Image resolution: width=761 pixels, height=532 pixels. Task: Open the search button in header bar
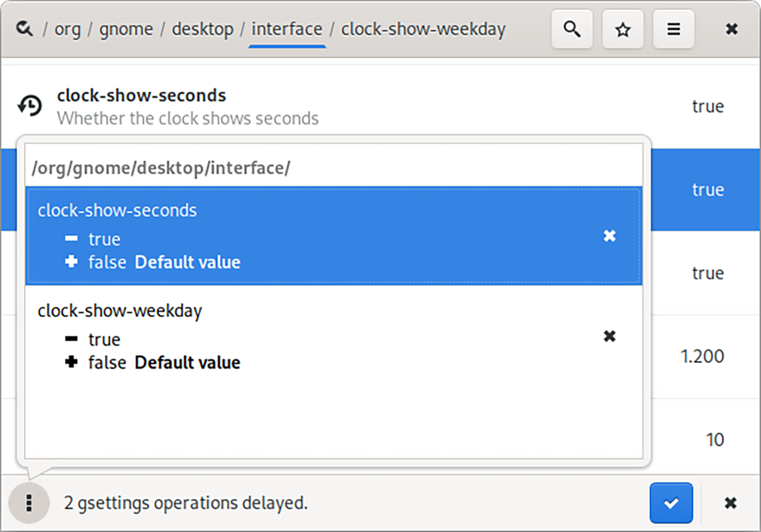pos(572,29)
